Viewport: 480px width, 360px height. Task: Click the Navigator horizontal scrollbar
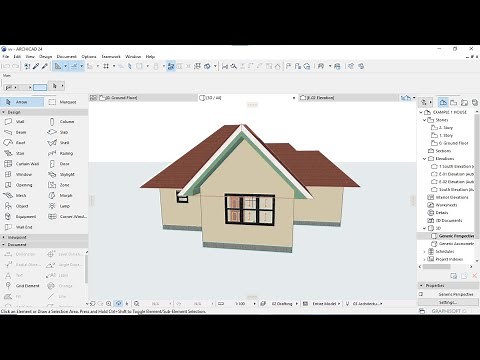pos(437,266)
